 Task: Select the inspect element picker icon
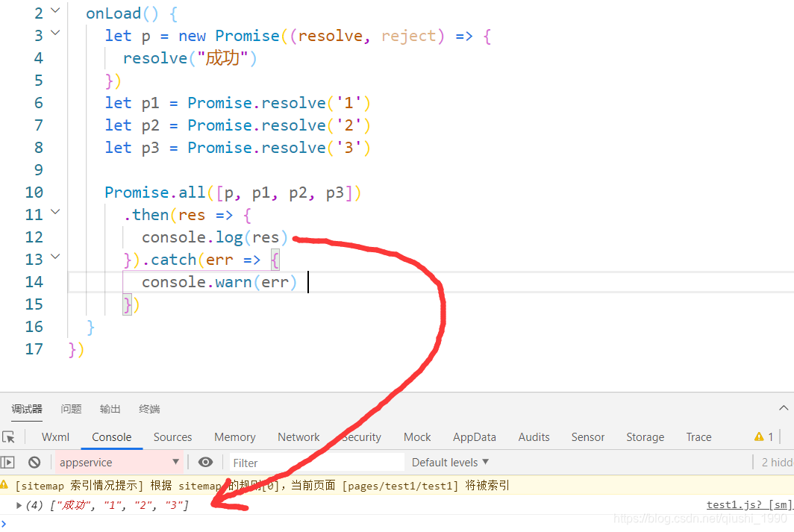pyautogui.click(x=9, y=436)
